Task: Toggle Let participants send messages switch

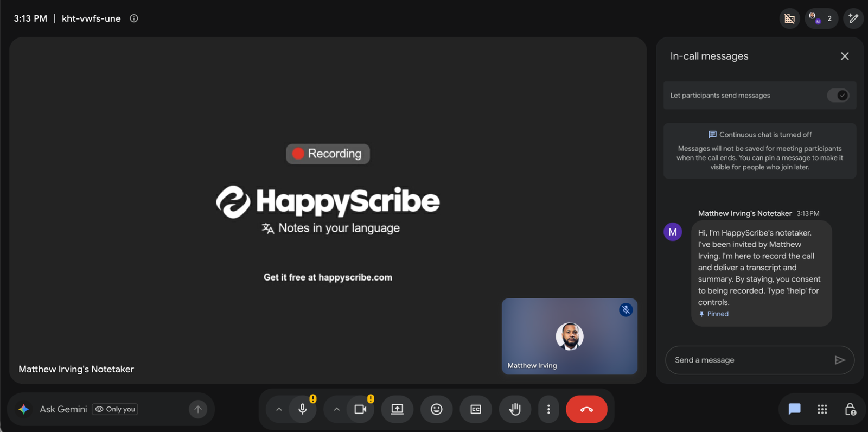Action: pos(838,96)
